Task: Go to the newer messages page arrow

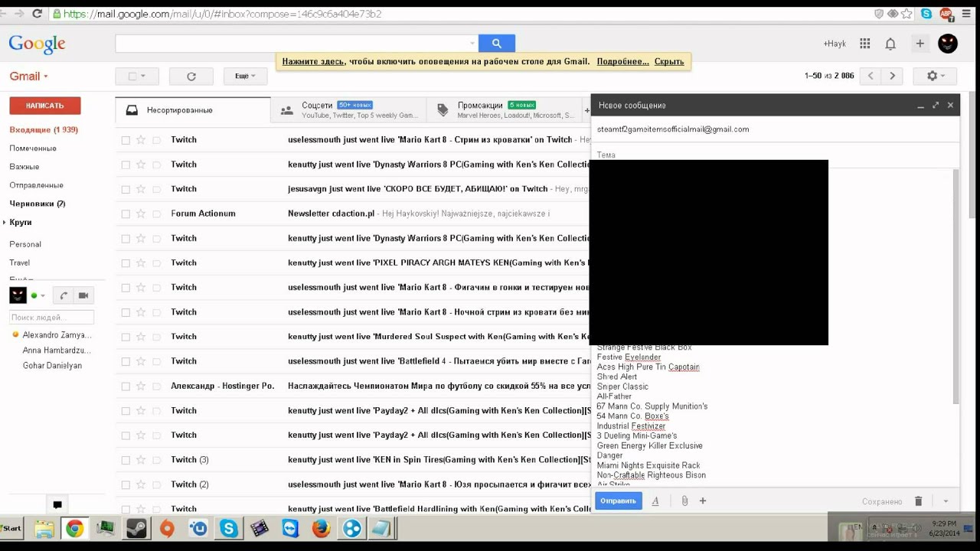Action: click(870, 76)
